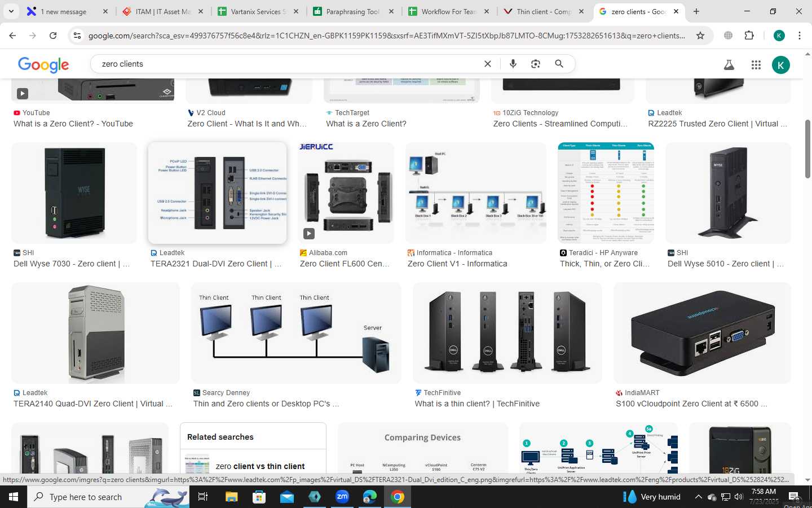The height and width of the screenshot is (508, 812).
Task: Open Google Lens image search
Action: tap(536, 64)
